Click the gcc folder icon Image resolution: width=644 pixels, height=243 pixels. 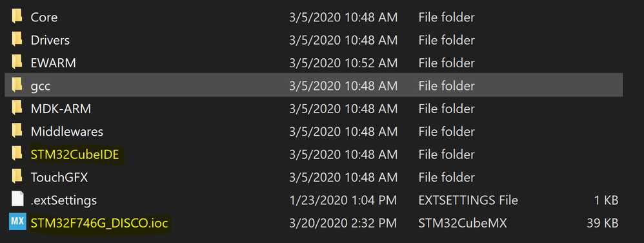tap(17, 86)
